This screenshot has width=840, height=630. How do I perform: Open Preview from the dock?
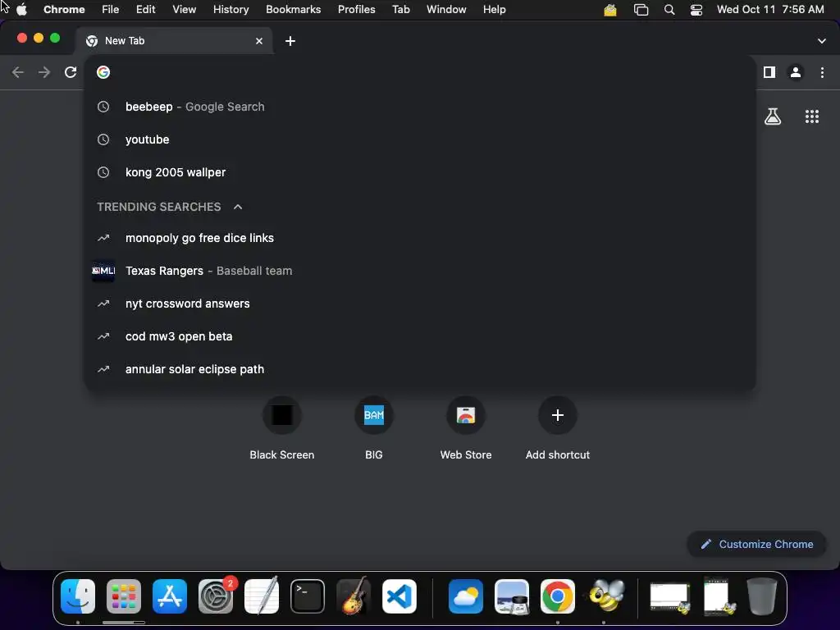[512, 596]
